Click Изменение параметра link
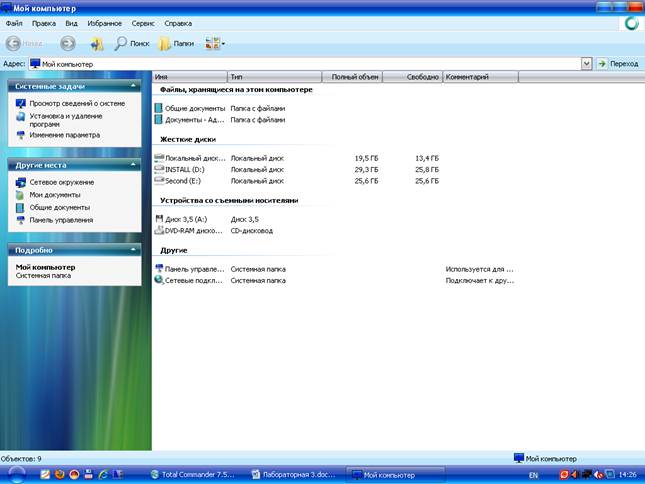645x484 pixels. [x=65, y=135]
